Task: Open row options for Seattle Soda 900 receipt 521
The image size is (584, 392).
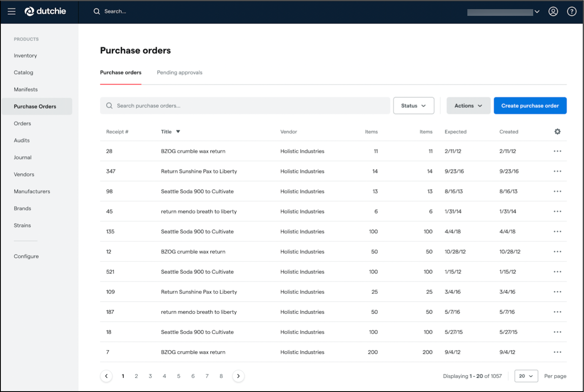Action: click(x=557, y=271)
